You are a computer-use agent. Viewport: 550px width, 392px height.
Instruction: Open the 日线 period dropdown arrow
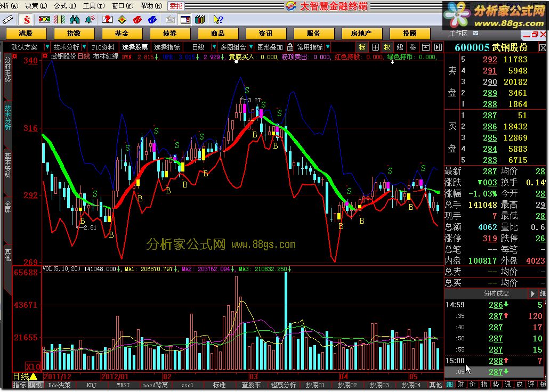point(214,47)
